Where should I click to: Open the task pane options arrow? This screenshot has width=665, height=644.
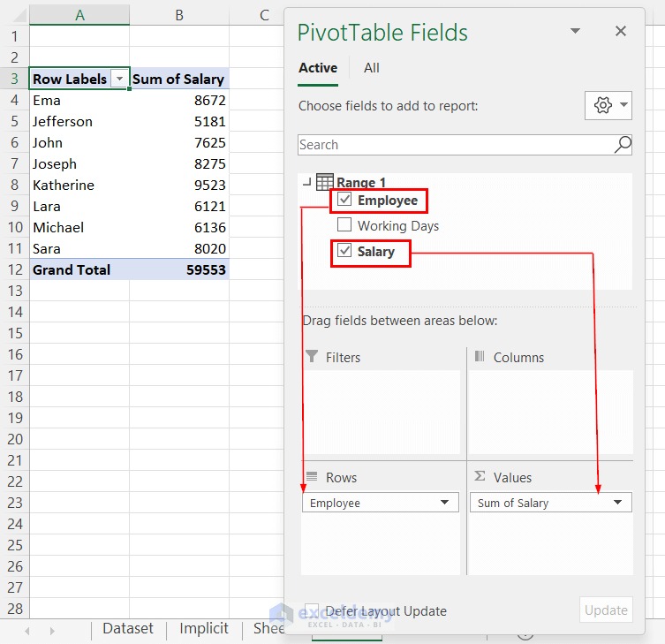pyautogui.click(x=576, y=32)
